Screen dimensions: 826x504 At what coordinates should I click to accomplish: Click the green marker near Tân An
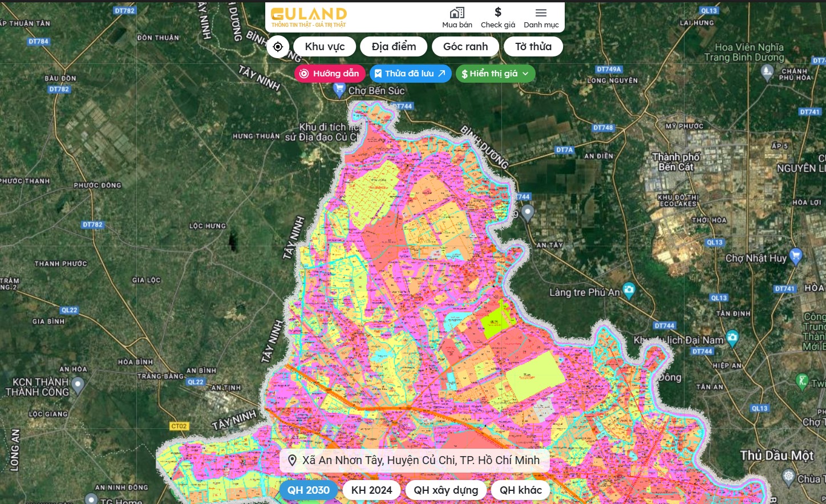click(x=802, y=381)
